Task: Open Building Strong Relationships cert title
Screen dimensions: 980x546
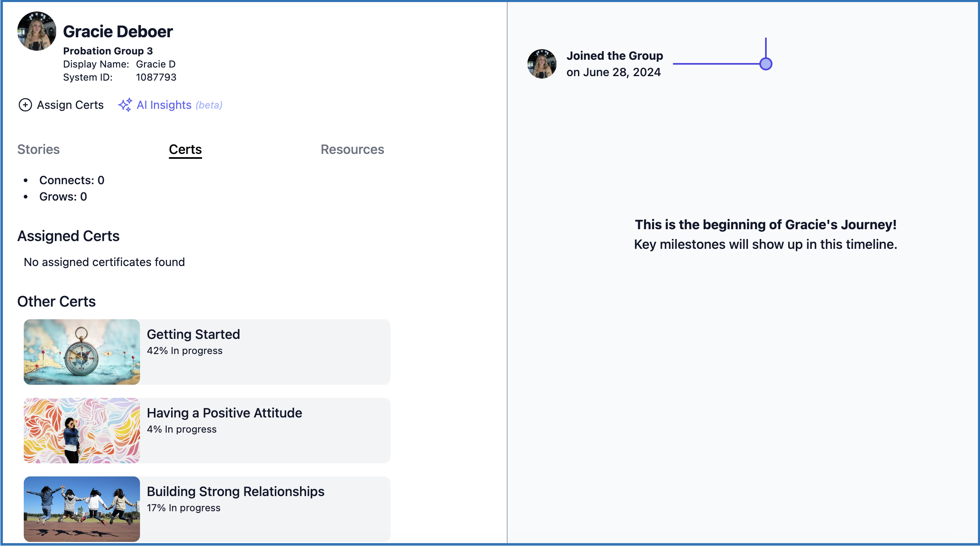Action: [235, 492]
